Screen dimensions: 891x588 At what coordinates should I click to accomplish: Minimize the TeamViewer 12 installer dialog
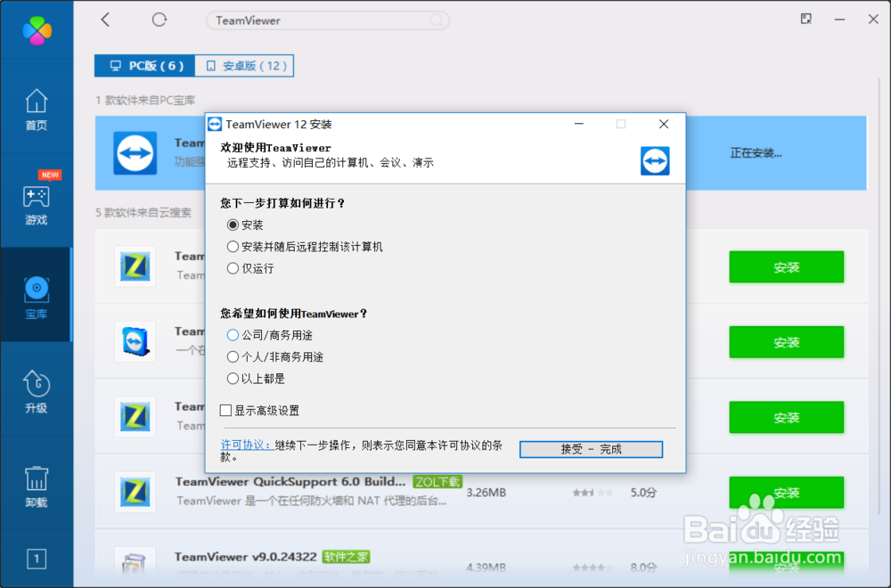coord(579,124)
